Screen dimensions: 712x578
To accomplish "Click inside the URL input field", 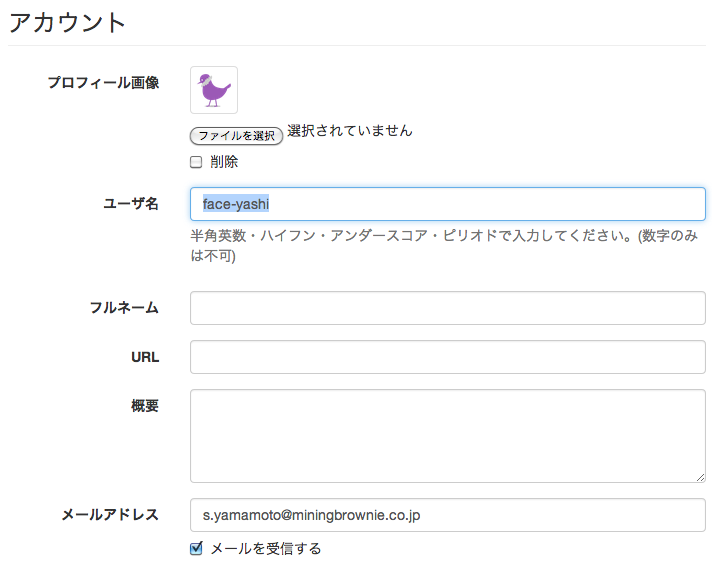I will tap(447, 357).
